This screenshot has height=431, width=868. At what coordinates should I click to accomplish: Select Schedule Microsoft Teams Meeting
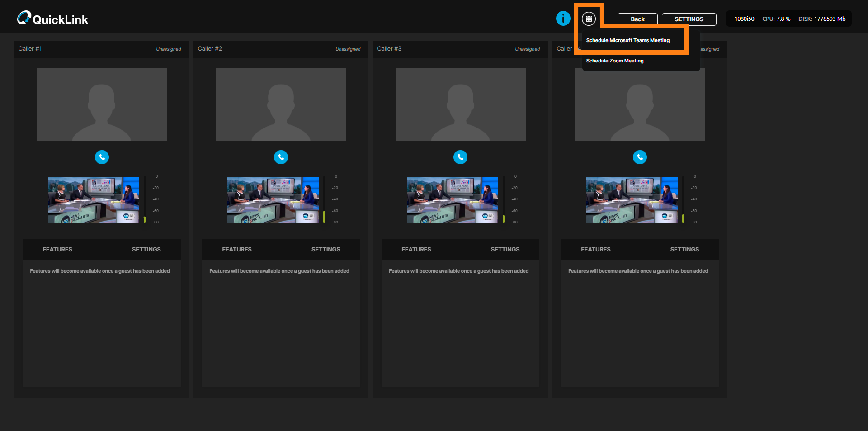(627, 40)
